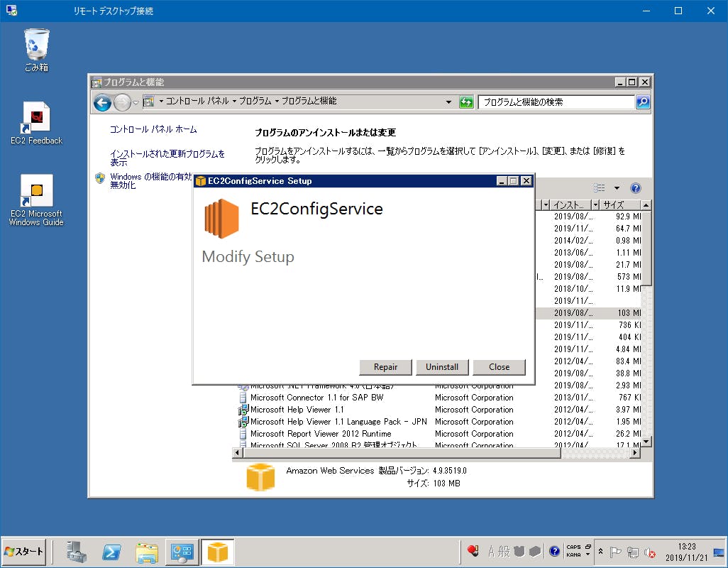Image resolution: width=728 pixels, height=568 pixels.
Task: Click the プログラム breadcrumb segment
Action: 255,101
